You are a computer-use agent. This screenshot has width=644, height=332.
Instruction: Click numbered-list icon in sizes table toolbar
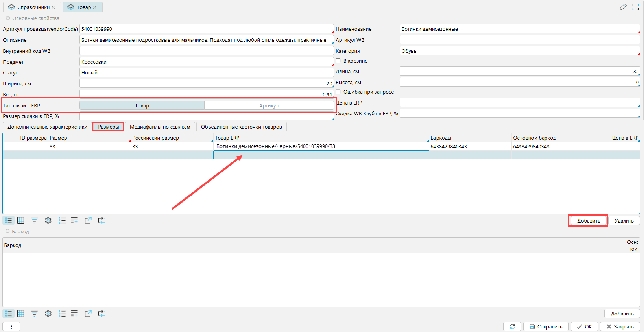coord(62,220)
